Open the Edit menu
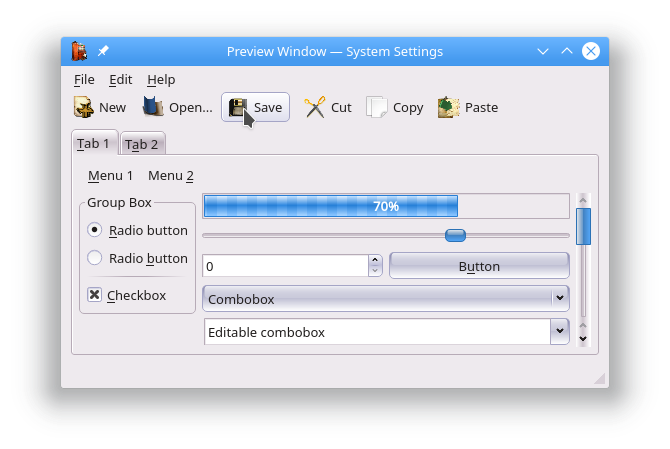Screen dimensions: 670x449 click(x=120, y=80)
